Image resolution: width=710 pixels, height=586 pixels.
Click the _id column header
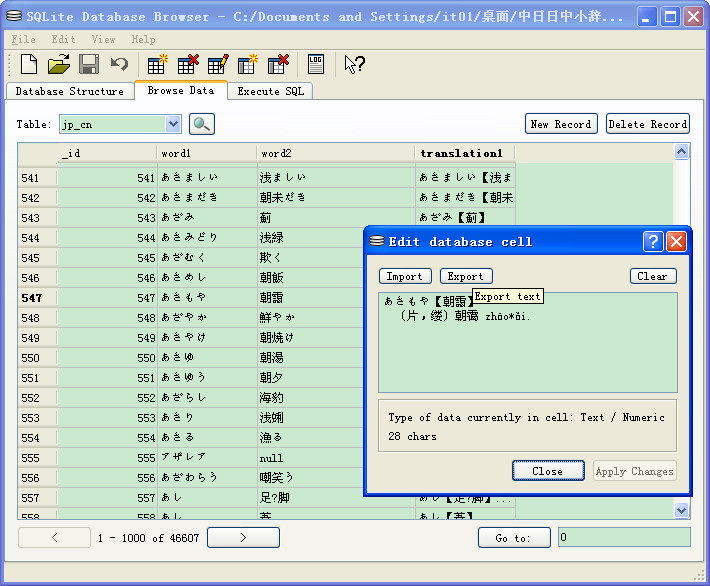coord(107,154)
